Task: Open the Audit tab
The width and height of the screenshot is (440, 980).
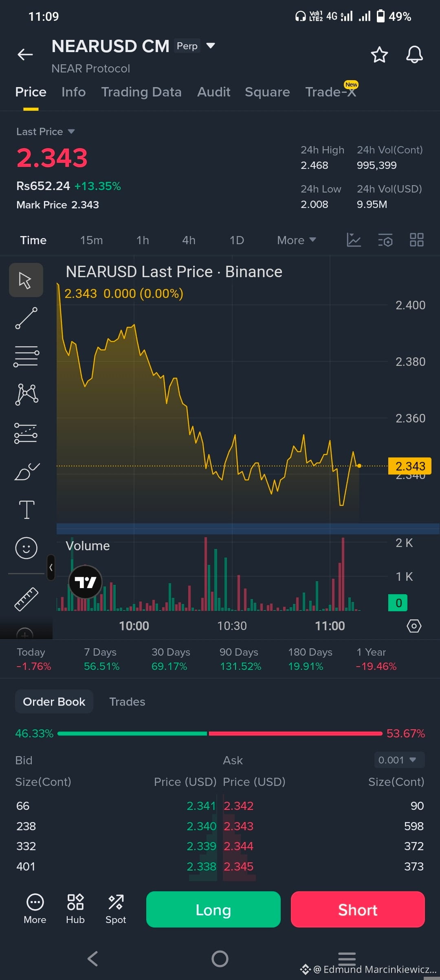Action: 213,92
